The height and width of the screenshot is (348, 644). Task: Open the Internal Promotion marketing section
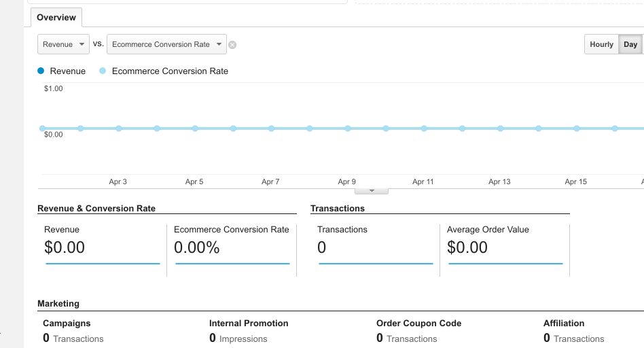pos(249,324)
